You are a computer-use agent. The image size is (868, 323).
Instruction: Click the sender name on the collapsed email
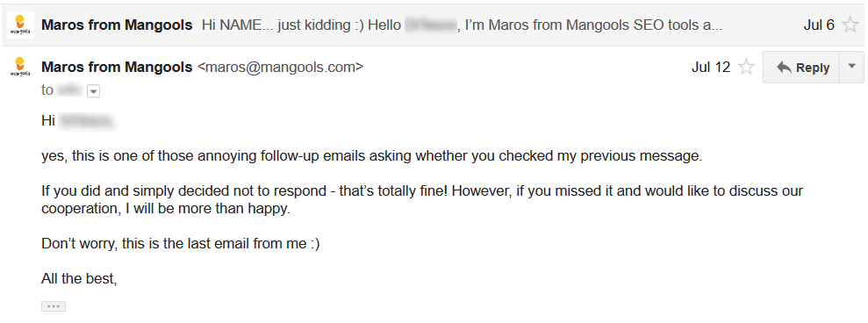click(117, 25)
